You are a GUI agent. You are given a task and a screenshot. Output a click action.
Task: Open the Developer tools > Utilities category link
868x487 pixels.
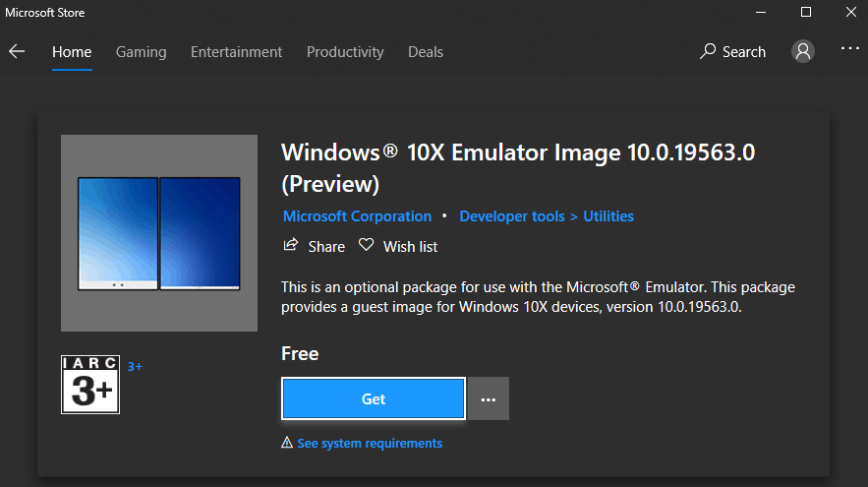[547, 216]
